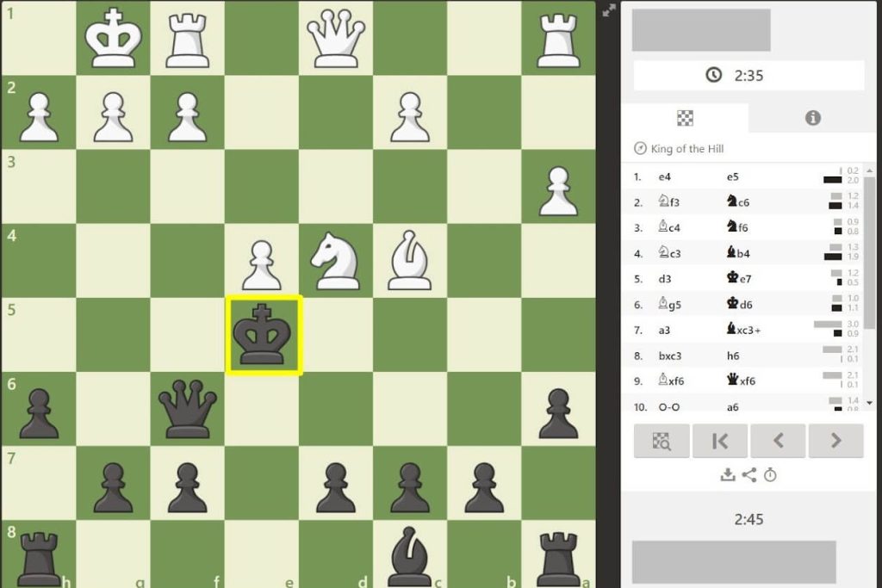The image size is (882, 588).
Task: Step forward one move with the right arrow
Action: coord(836,441)
